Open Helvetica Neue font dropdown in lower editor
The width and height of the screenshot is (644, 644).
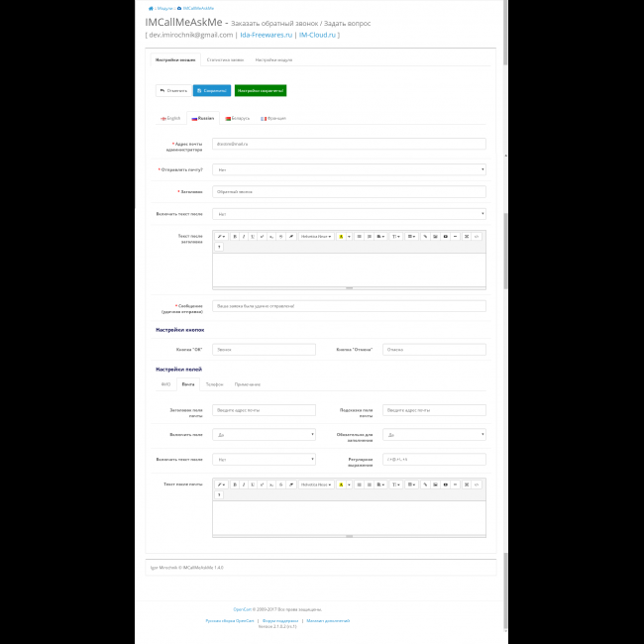coord(316,484)
